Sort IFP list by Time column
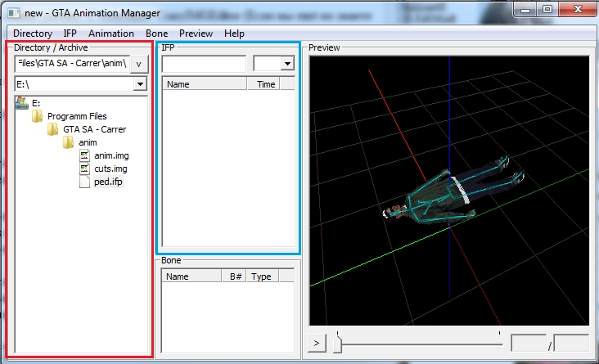 pyautogui.click(x=267, y=84)
